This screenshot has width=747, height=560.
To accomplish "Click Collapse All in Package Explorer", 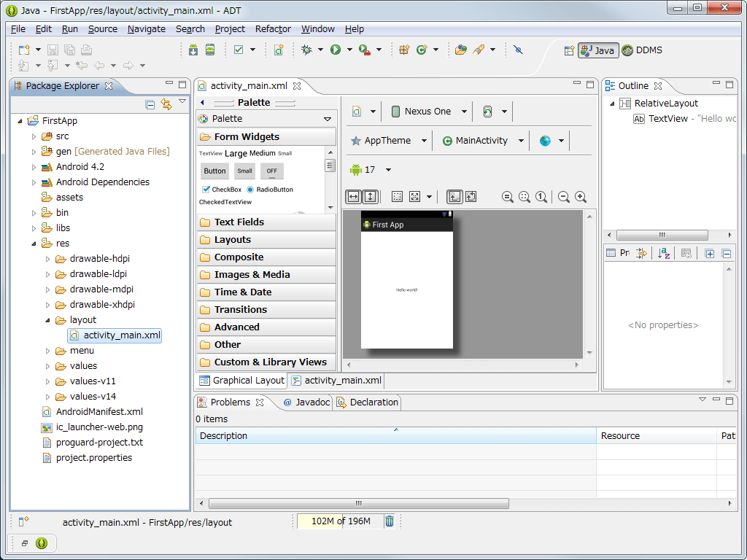I will click(150, 104).
